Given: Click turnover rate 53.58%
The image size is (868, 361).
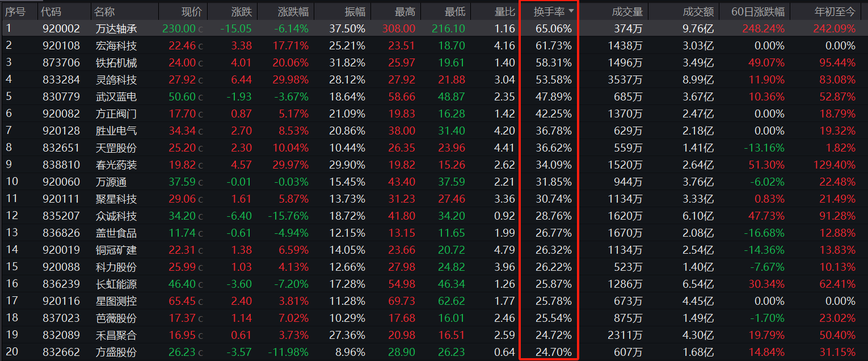Looking at the screenshot, I should [x=554, y=79].
